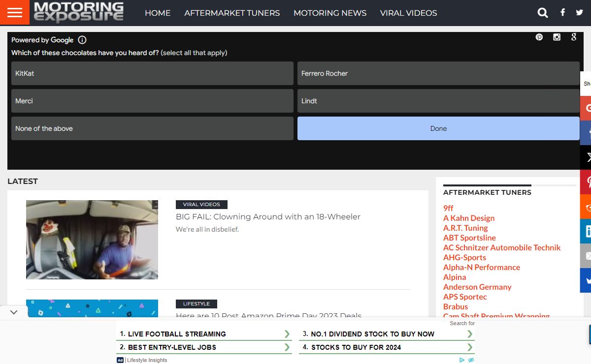
Task: Open the truck driver clown video thumbnail
Action: pos(92,240)
